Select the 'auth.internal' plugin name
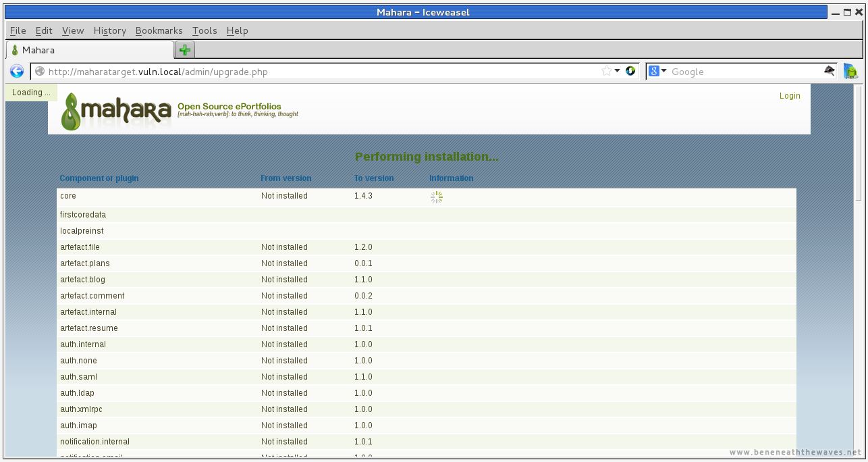The width and height of the screenshot is (868, 462). point(83,344)
